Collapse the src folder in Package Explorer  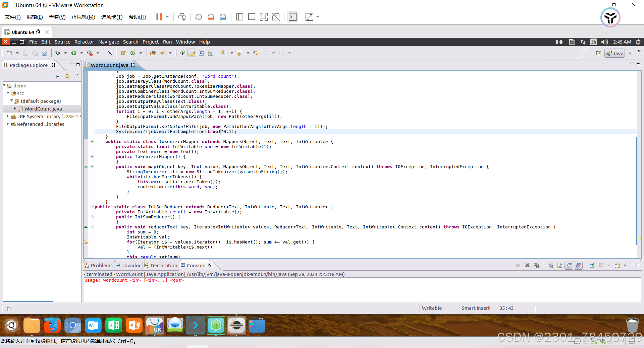(x=8, y=93)
